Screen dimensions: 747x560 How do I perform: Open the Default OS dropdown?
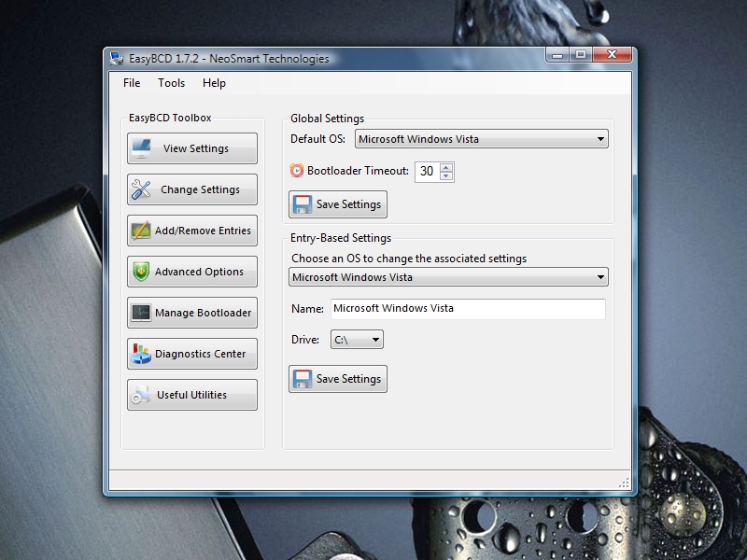pyautogui.click(x=482, y=139)
